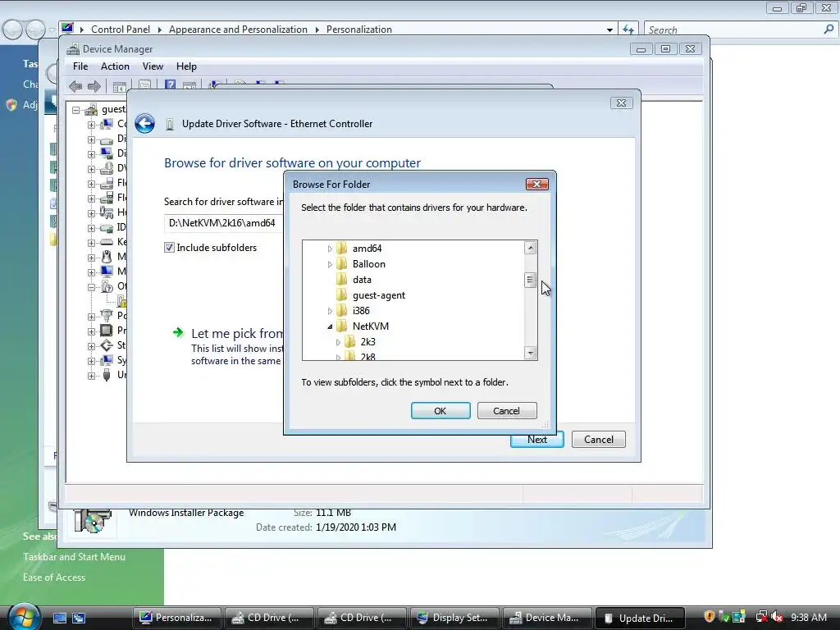Viewport: 840px width, 630px height.
Task: Uncheck the Include subfolders checkbox
Action: pyautogui.click(x=169, y=248)
